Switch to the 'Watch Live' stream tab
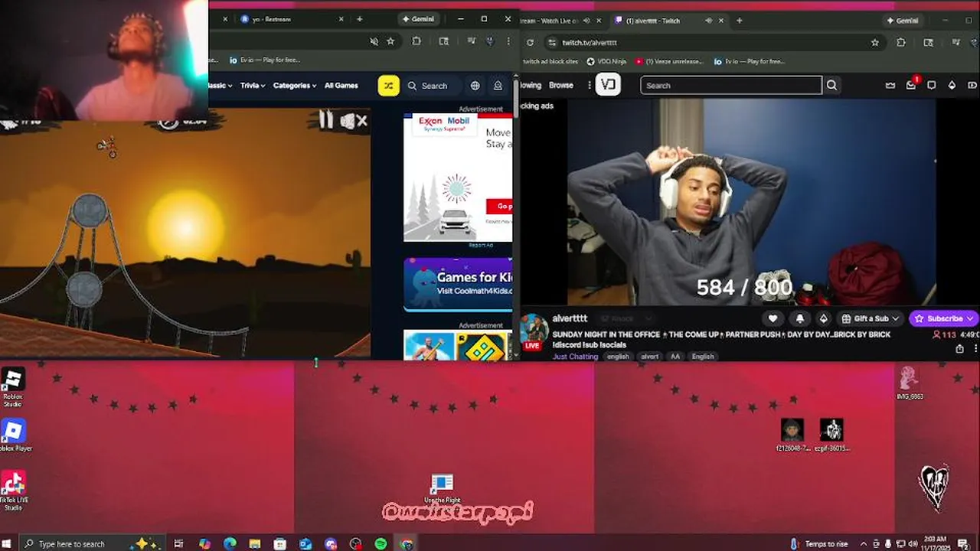980x551 pixels. pos(561,21)
